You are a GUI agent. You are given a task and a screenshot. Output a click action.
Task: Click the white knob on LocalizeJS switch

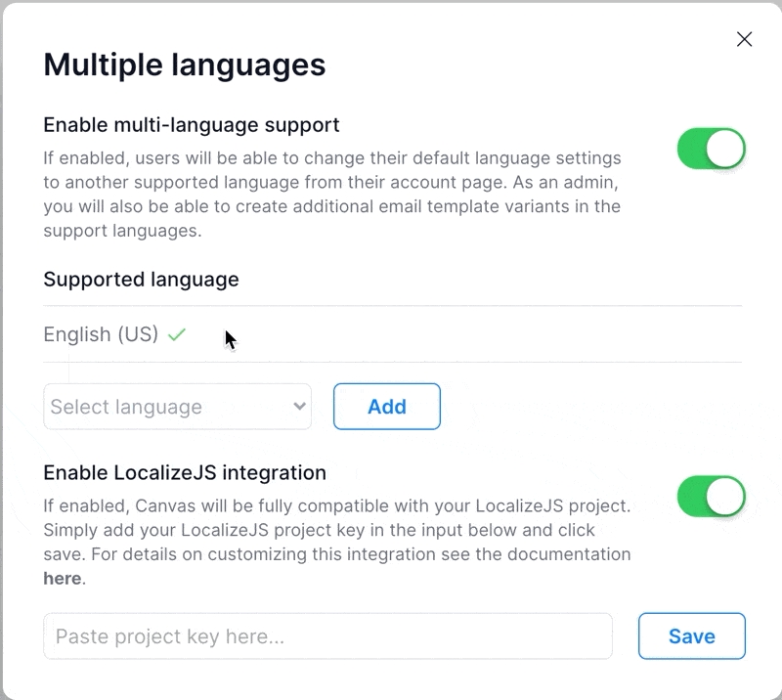point(725,497)
